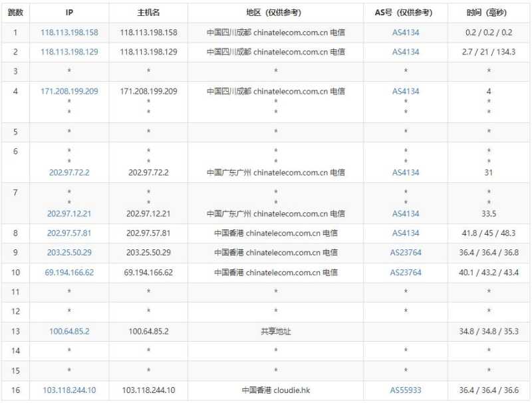Select hostname cell 118.113.198.129
Screen dimensions: 532x403
[x=148, y=52]
